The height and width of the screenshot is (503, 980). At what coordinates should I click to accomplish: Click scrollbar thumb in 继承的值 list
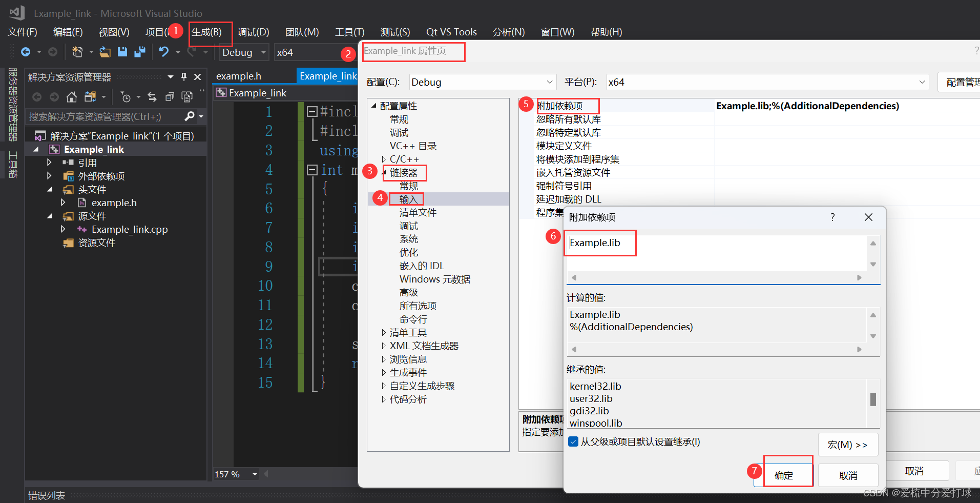873,399
